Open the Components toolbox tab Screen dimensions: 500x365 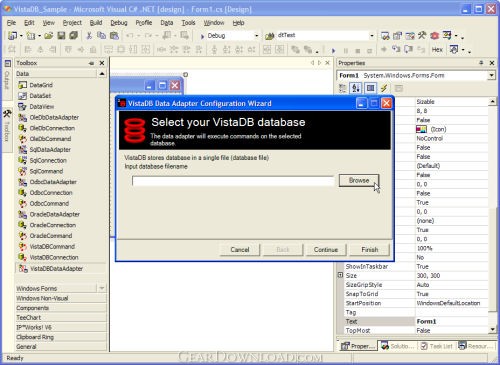coord(61,308)
